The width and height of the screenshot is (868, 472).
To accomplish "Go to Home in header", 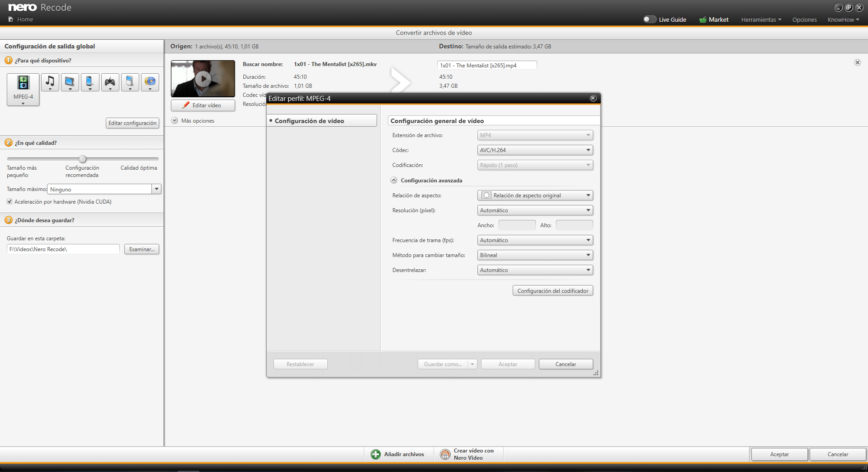I will pos(25,19).
